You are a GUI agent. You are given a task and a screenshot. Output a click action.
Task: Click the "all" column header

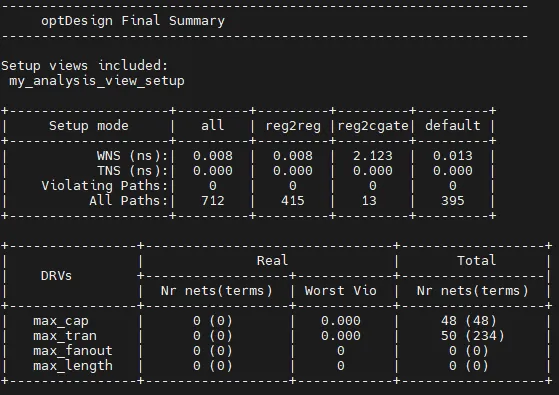(212, 125)
